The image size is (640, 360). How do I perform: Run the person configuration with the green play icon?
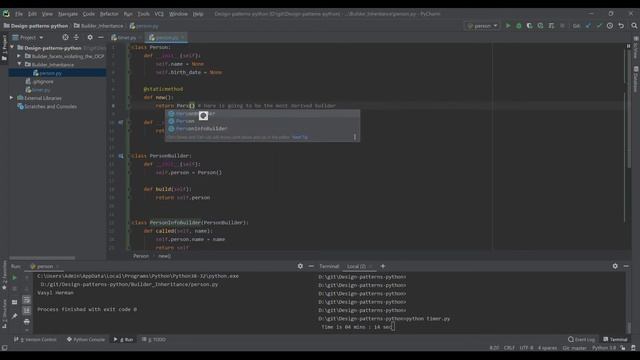tap(508, 26)
